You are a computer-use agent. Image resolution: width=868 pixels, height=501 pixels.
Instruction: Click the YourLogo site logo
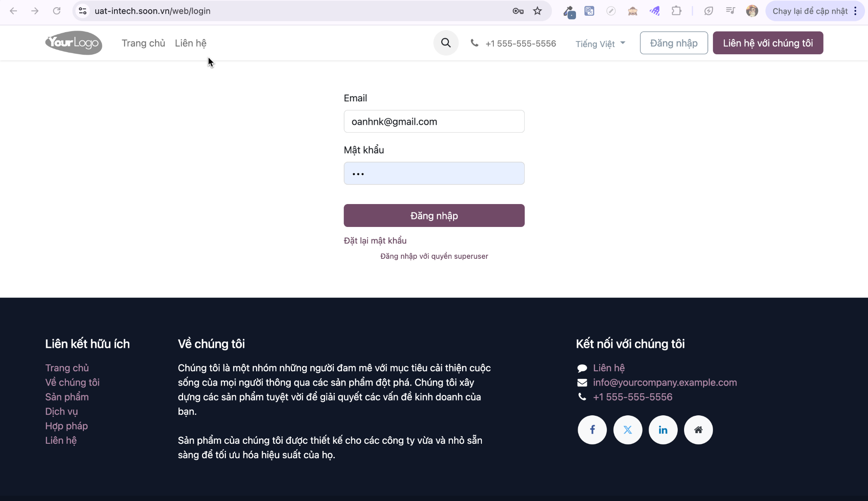(74, 43)
